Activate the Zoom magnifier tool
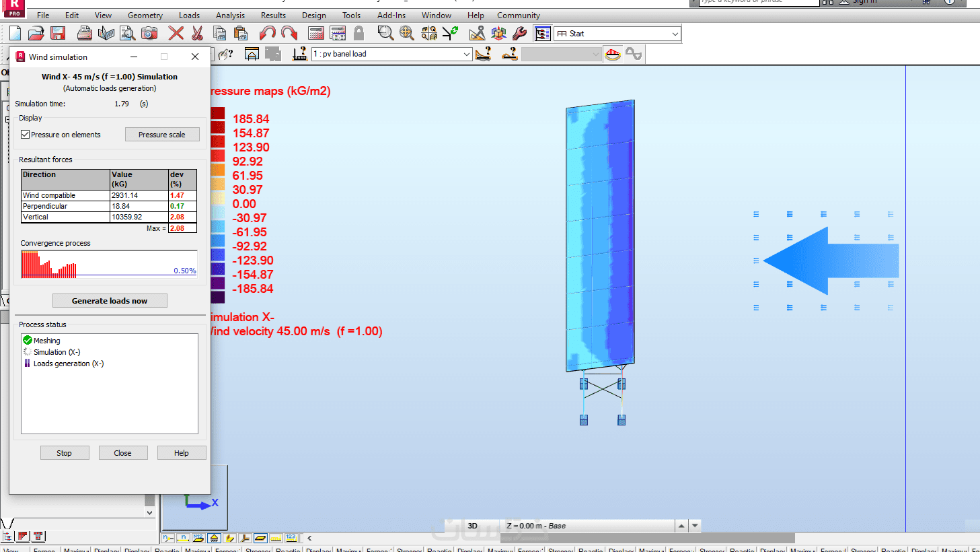The image size is (980, 552). (385, 33)
